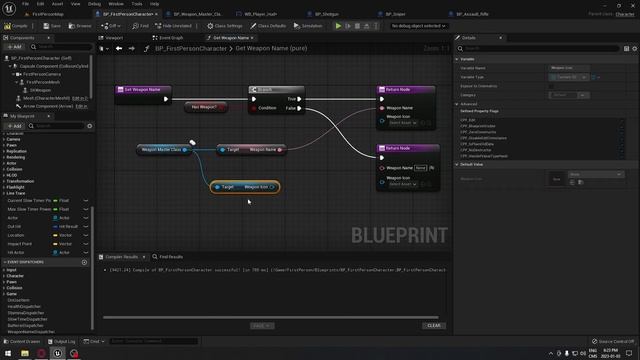The image size is (640, 360).
Task: Open Weapon Icon default value asset dropdown
Action: (x=596, y=174)
